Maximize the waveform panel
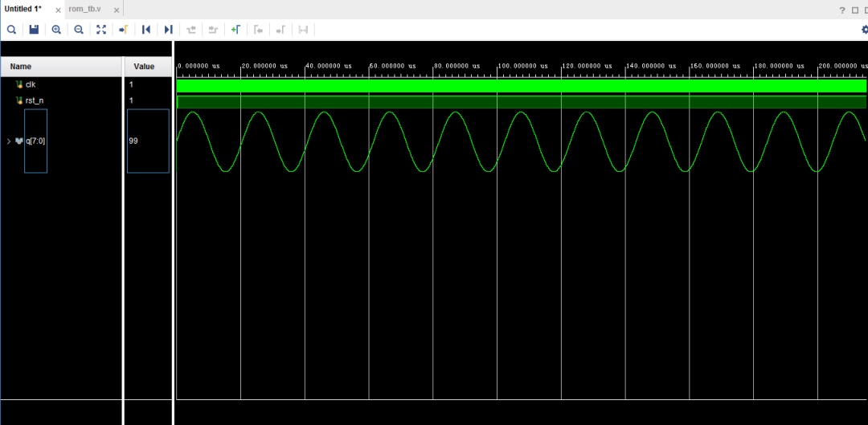This screenshot has width=868, height=425. point(854,10)
